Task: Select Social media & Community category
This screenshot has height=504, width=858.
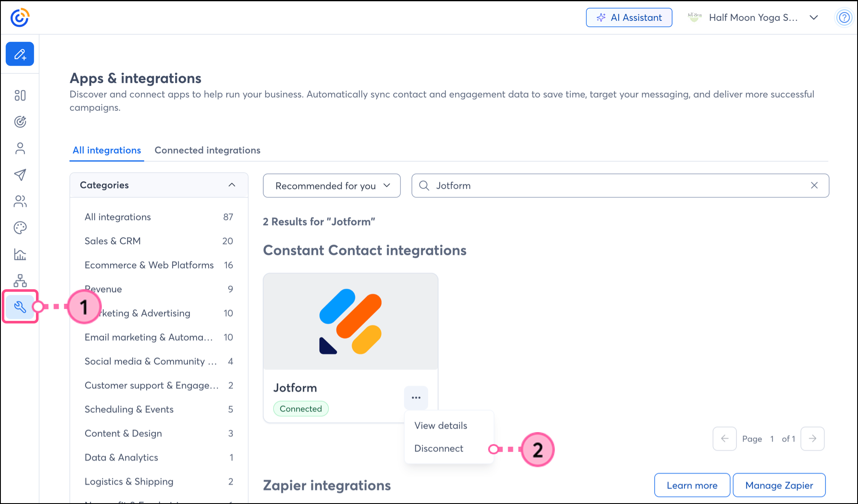Action: [x=159, y=361]
